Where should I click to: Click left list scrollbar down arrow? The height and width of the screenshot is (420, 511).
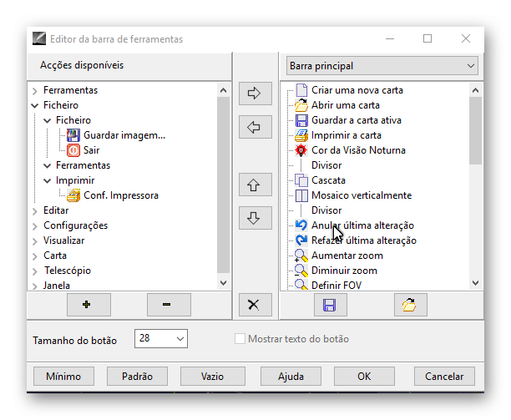[x=223, y=283]
